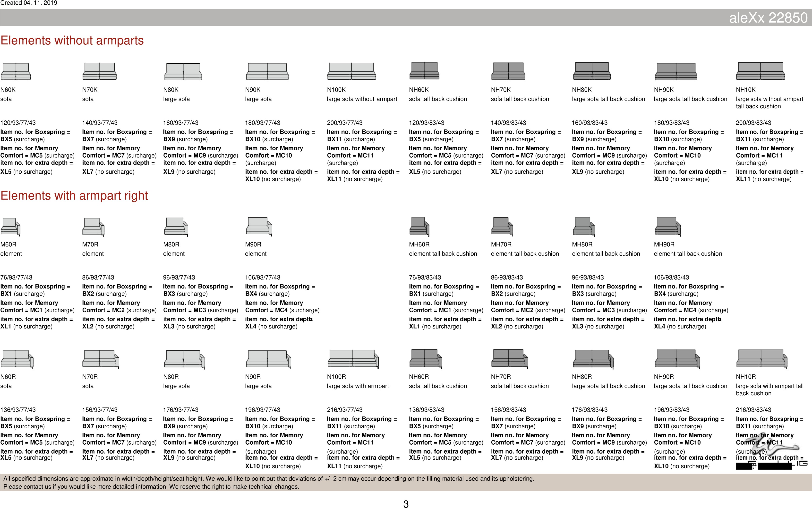812x508 pixels.
Task: Click 'large sofa with armpart' description under N100R
Action: (x=358, y=386)
